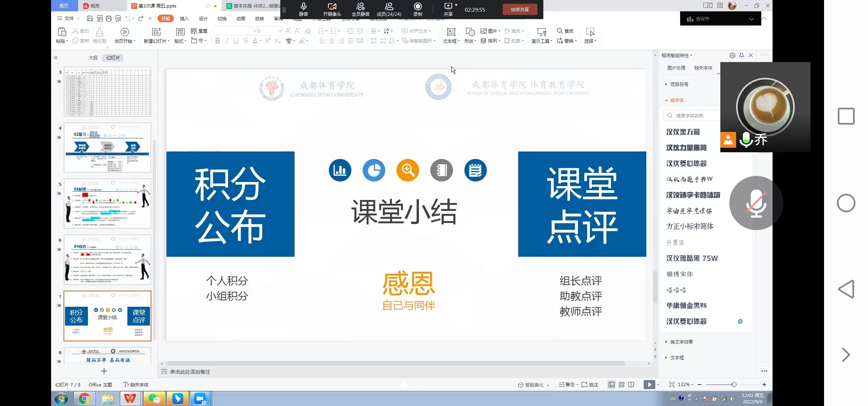Select slide 5 thumbnail
Viewport: 868px width, 406px height.
(x=107, y=203)
